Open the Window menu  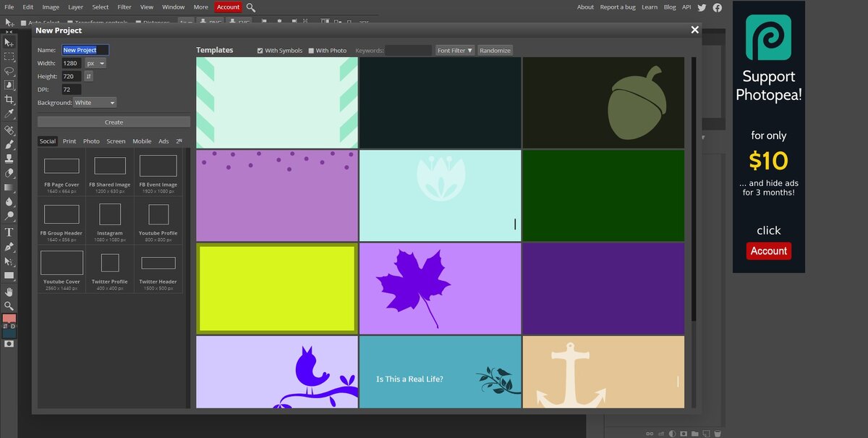174,7
